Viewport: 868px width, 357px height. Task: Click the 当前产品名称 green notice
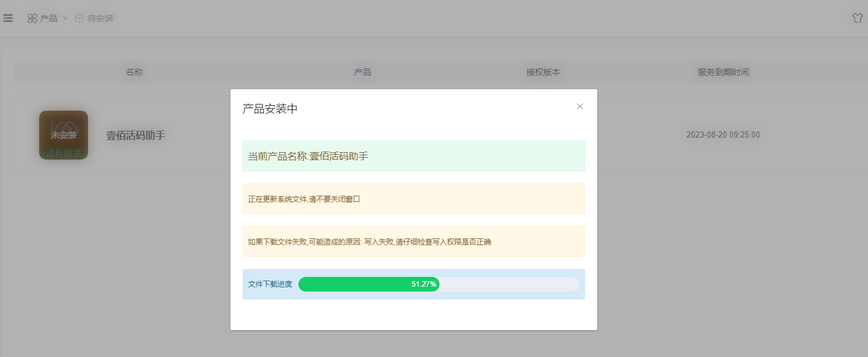tap(414, 156)
